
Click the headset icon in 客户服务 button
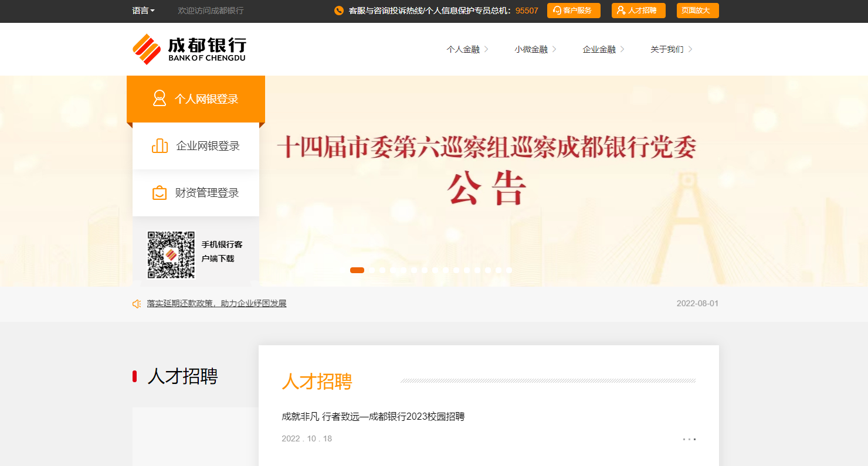557,11
